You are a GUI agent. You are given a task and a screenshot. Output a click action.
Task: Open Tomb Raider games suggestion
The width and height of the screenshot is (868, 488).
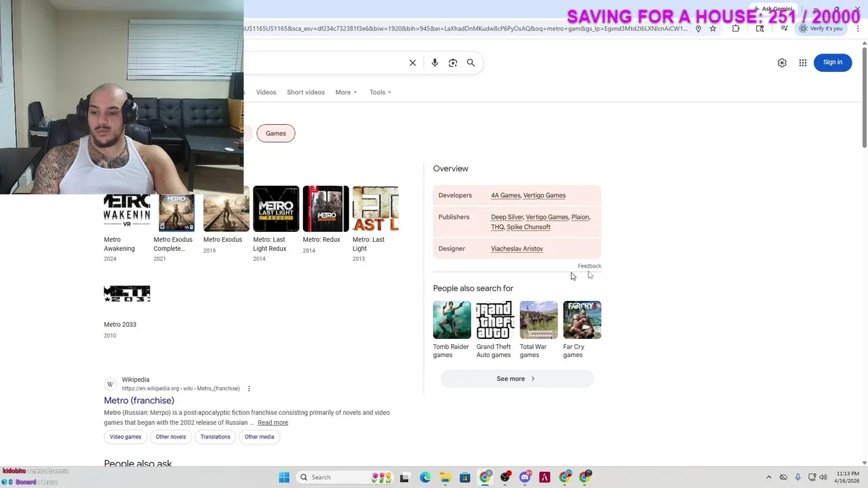click(452, 329)
